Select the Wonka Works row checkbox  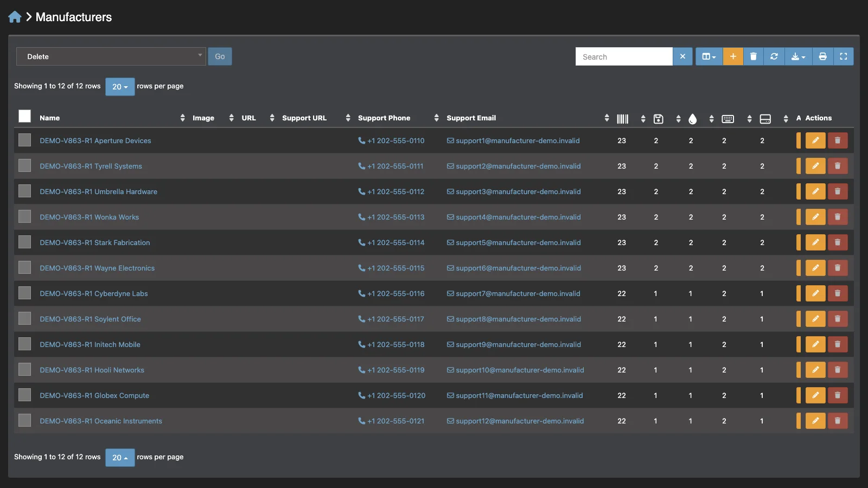point(24,216)
